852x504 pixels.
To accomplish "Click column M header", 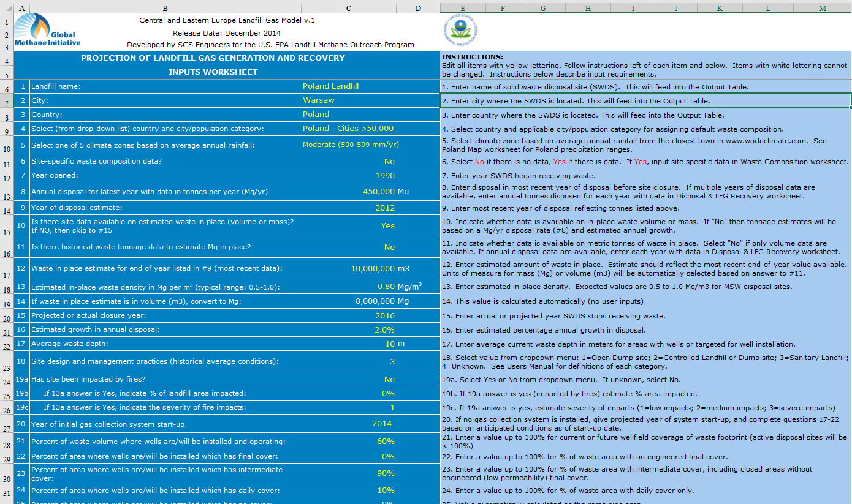I will 822,8.
